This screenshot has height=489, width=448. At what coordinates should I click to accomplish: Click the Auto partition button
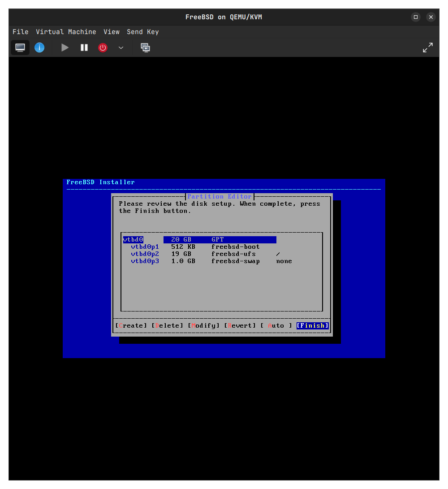pyautogui.click(x=276, y=326)
